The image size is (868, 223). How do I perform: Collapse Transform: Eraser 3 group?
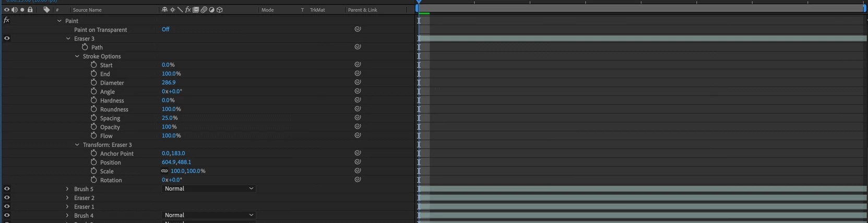77,145
